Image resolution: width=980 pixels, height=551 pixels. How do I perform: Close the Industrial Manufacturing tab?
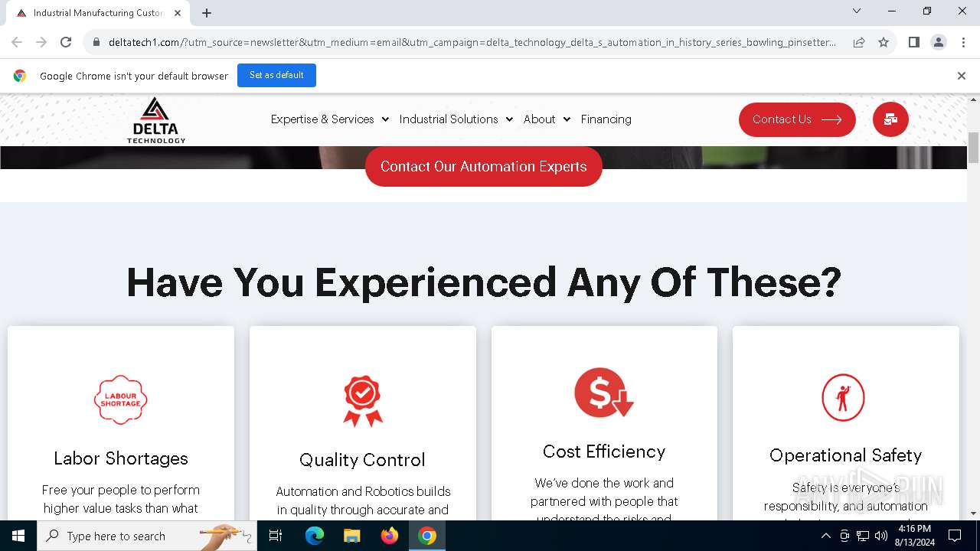178,13
